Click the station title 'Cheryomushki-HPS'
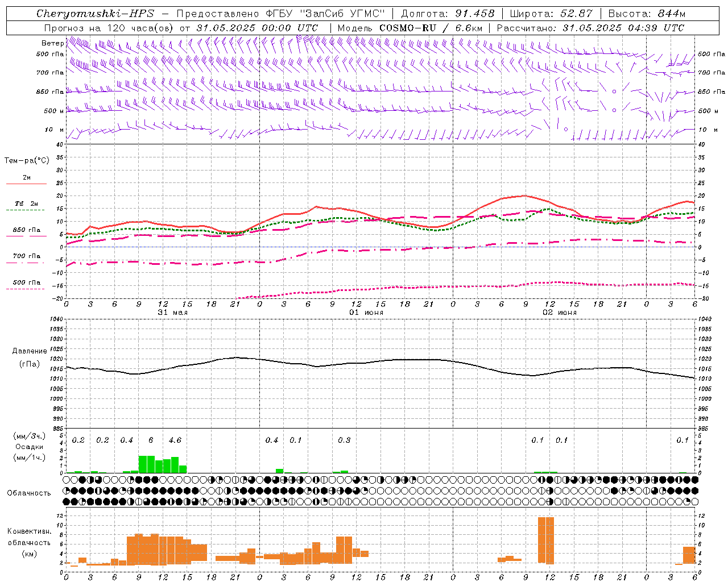Image resolution: width=728 pixels, height=582 pixels. coord(95,14)
